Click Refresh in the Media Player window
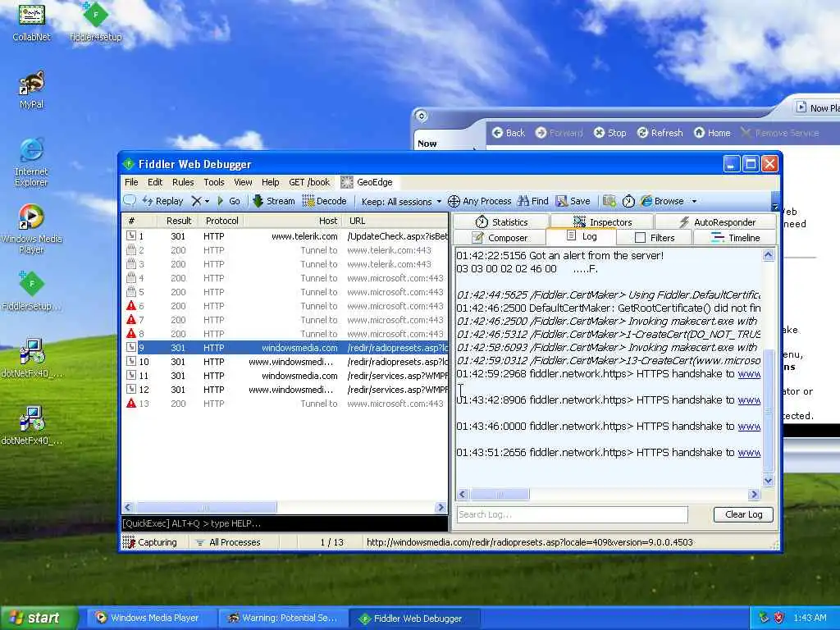The image size is (840, 630). point(660,133)
